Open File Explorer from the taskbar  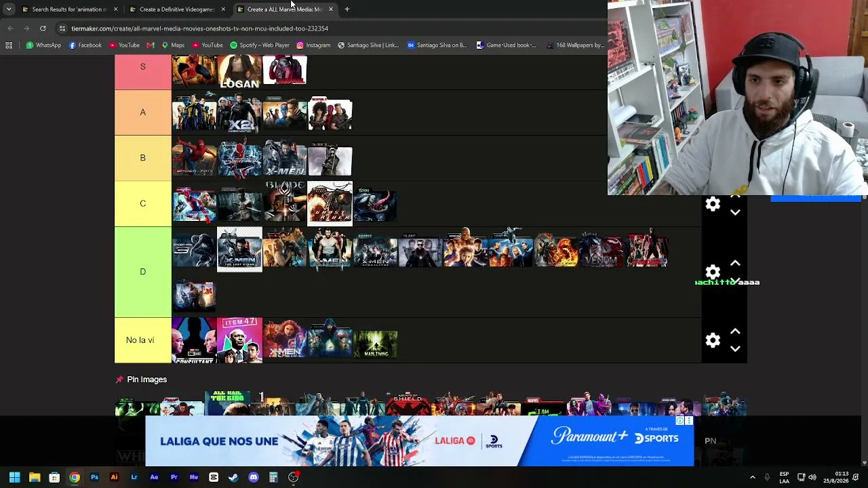[35, 477]
